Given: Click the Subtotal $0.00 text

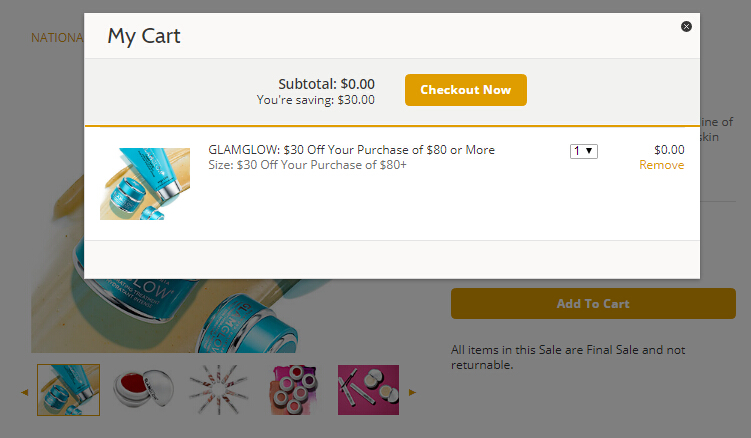Looking at the screenshot, I should (326, 84).
